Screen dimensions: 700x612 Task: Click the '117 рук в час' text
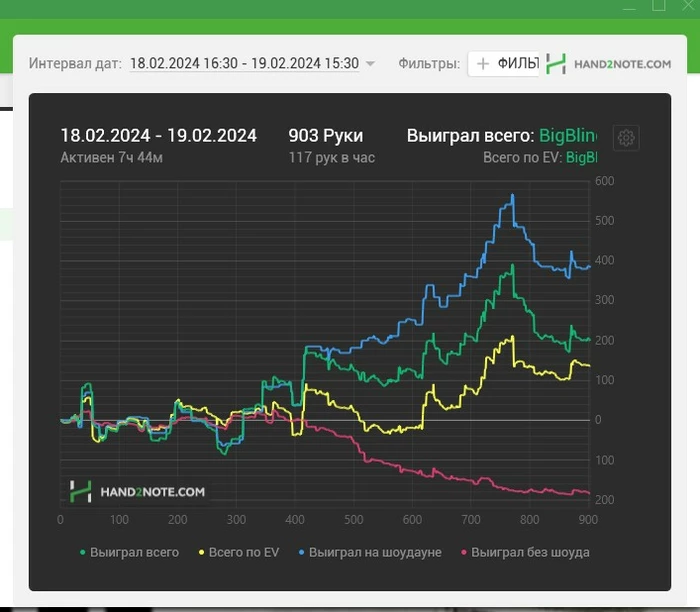332,158
